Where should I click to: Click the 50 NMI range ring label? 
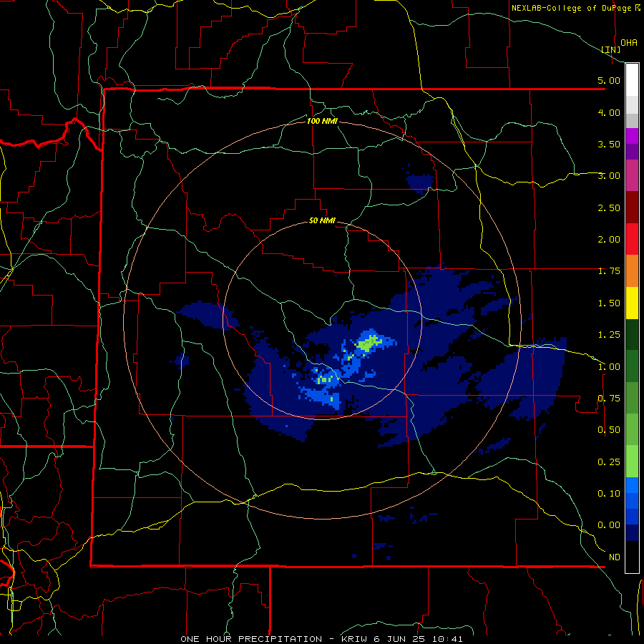[x=322, y=221]
